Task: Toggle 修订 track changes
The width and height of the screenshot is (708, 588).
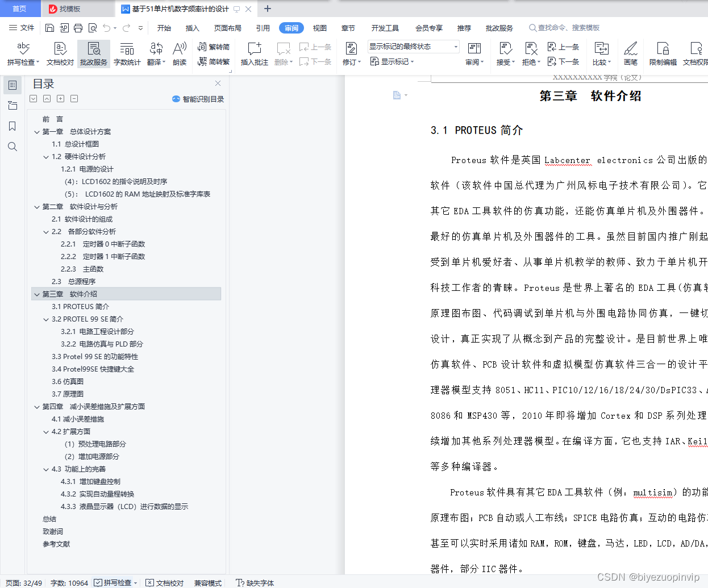Action: point(352,54)
